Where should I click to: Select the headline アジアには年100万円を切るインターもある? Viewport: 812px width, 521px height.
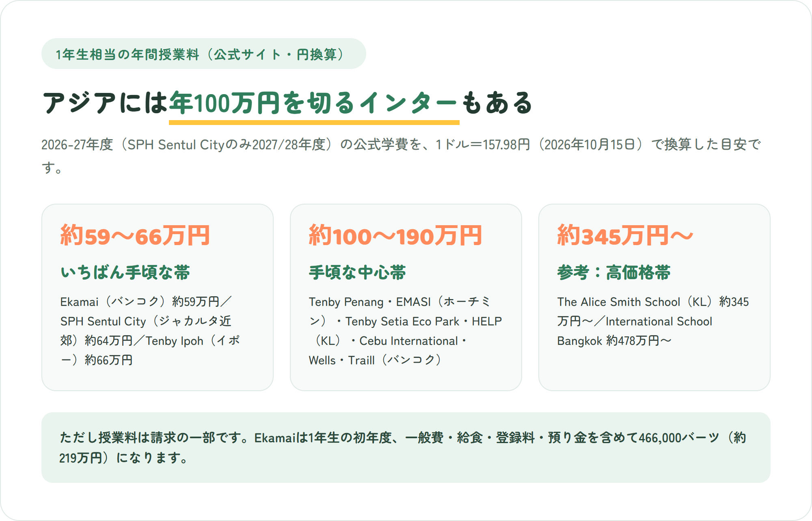tap(288, 103)
